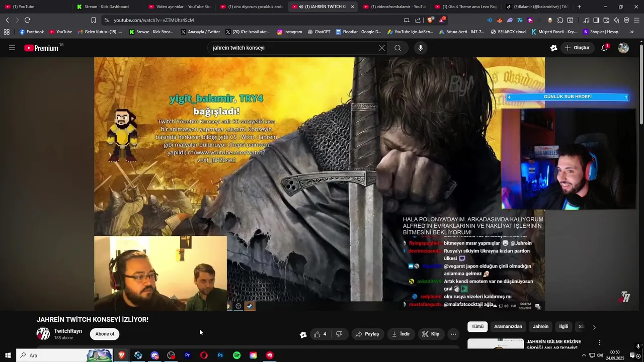The width and height of the screenshot is (644, 362).
Task: Open Opera browser from taskbar
Action: pos(204,355)
